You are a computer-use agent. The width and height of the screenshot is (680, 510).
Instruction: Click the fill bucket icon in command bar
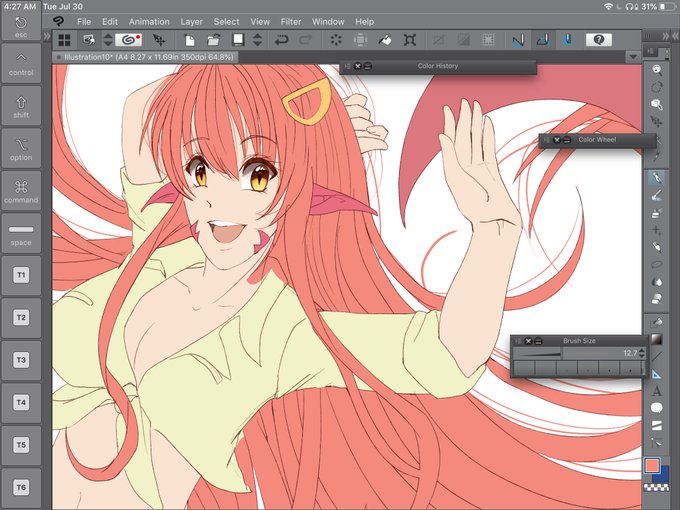click(384, 40)
